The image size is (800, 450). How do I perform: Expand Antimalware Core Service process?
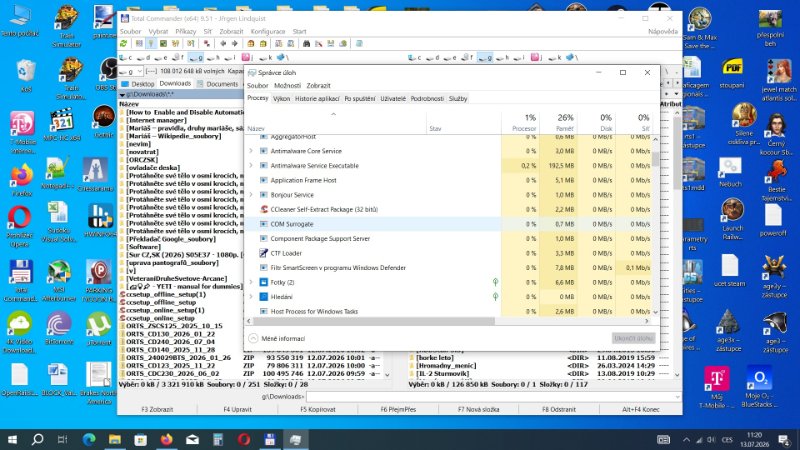point(251,151)
